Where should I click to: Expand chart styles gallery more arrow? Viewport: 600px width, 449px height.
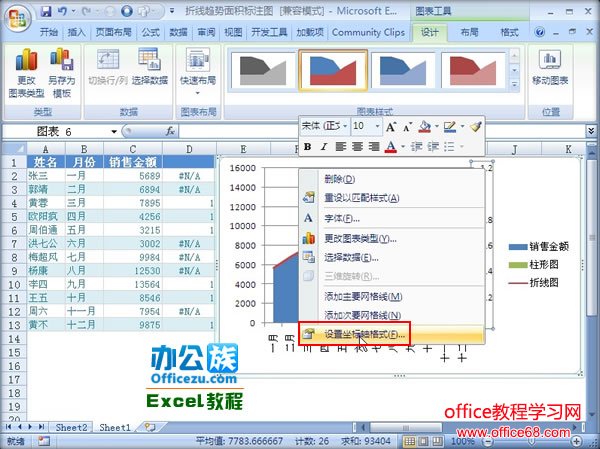(515, 84)
